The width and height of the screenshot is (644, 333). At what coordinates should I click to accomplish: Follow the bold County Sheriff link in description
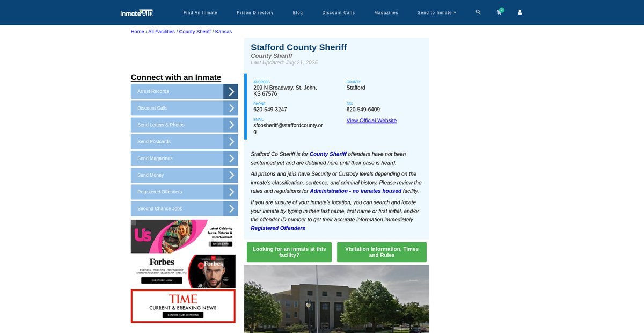[328, 154]
